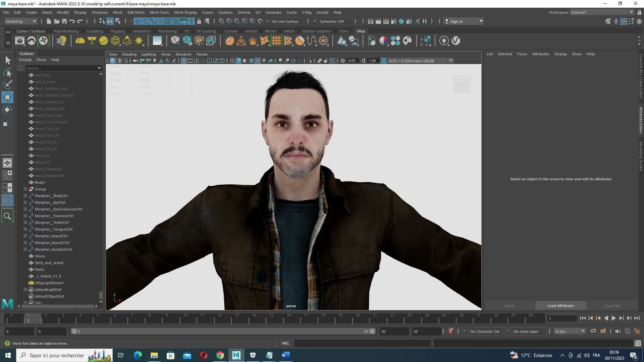
Task: Activate the Lasso select tool
Action: tap(7, 73)
